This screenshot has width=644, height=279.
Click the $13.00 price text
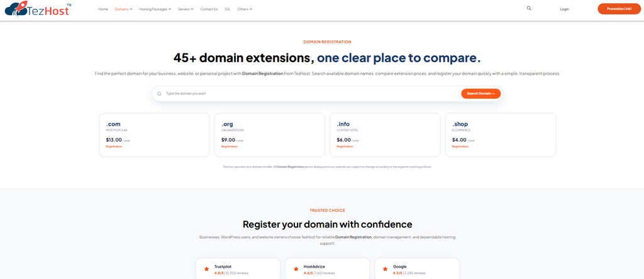click(114, 140)
